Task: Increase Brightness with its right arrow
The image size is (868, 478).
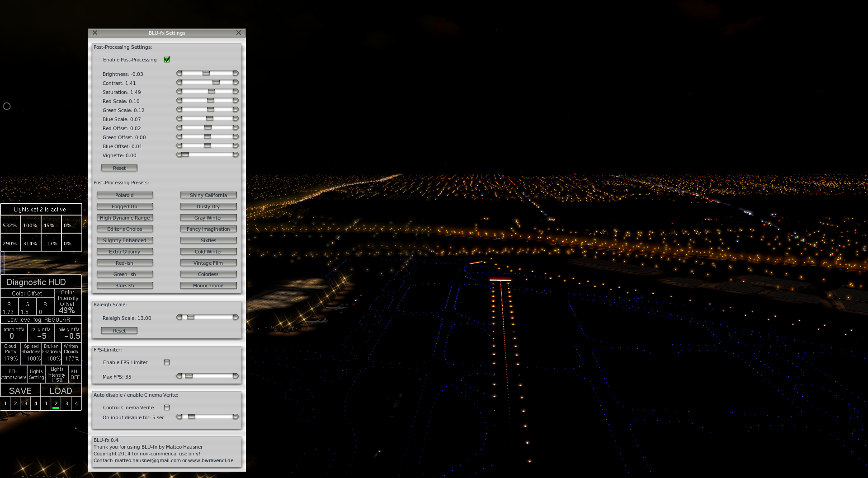Action: coord(236,73)
